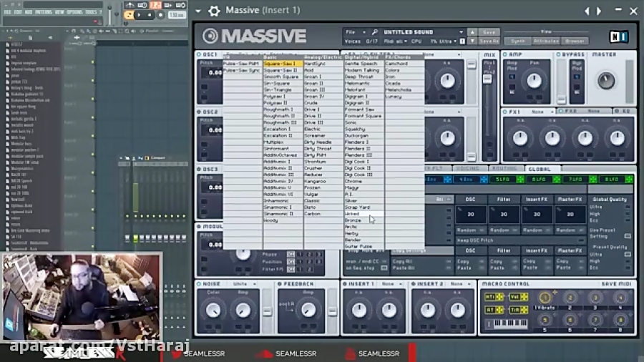The image size is (644, 362).
Task: Click the Native Instruments logo
Action: [x=618, y=37]
